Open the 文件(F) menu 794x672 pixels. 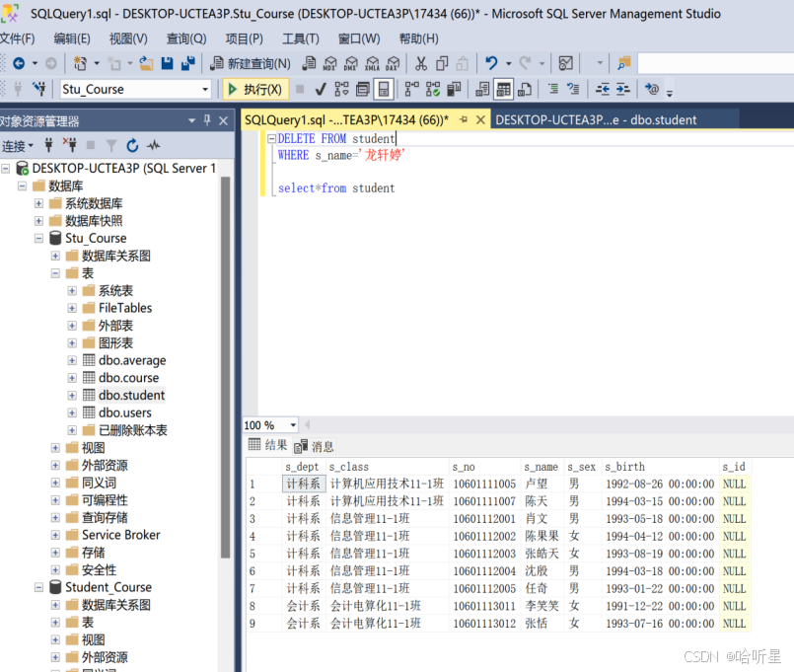point(17,38)
